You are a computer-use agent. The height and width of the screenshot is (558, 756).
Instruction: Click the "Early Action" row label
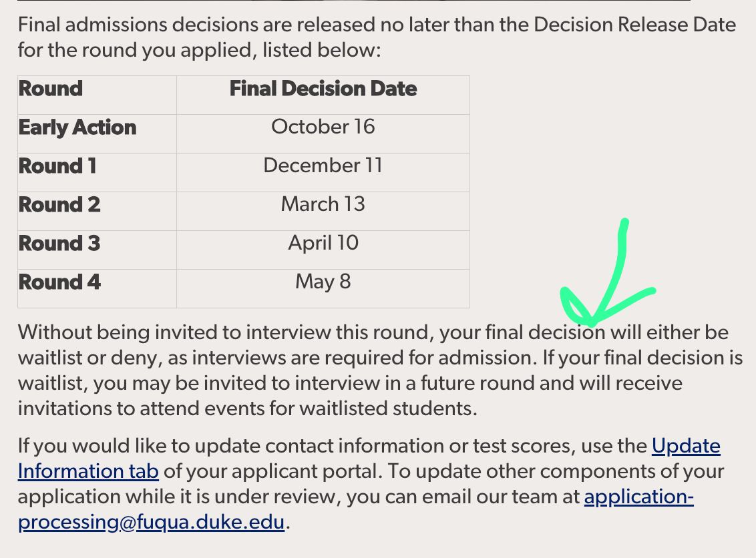coord(77,127)
